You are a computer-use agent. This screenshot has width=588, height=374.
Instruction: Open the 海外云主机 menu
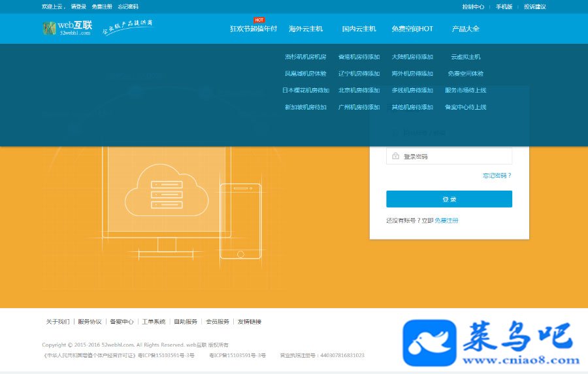[x=306, y=29]
